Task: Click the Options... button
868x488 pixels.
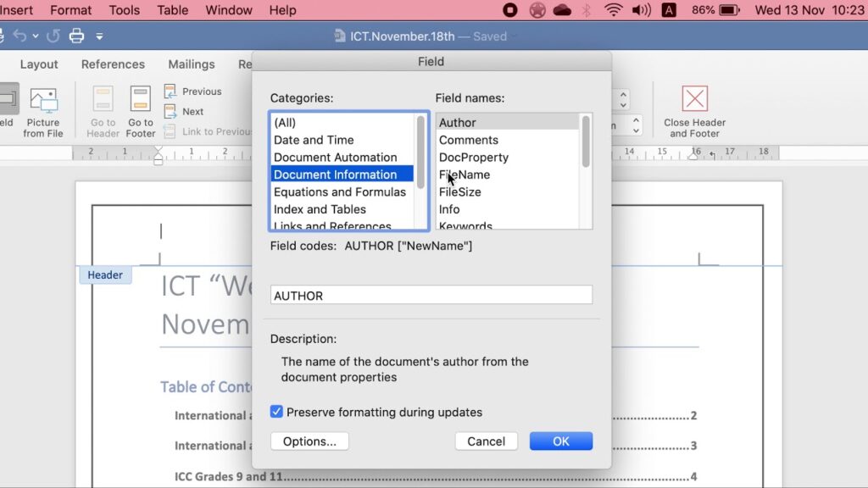Action: click(309, 441)
